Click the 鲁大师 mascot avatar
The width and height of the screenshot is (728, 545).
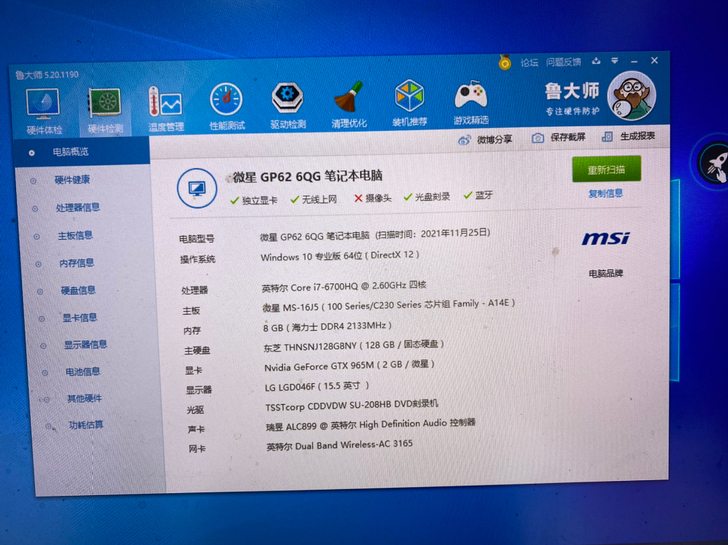click(x=632, y=98)
